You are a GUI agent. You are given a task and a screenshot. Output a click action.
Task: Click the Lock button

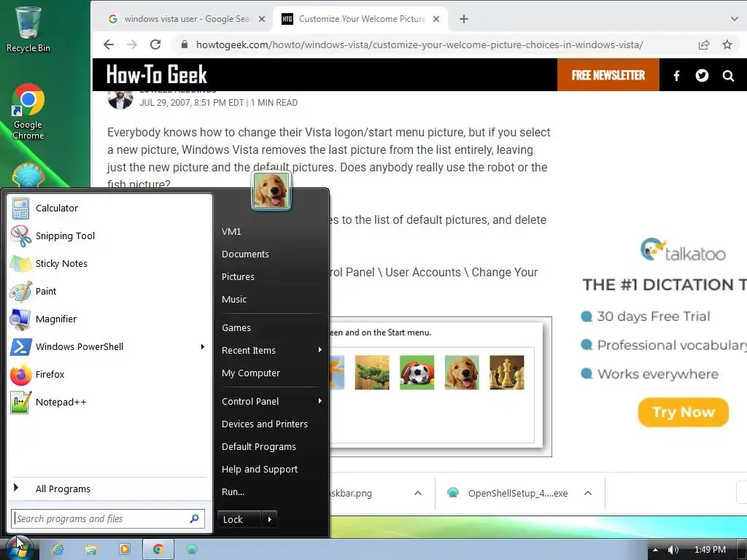[239, 519]
